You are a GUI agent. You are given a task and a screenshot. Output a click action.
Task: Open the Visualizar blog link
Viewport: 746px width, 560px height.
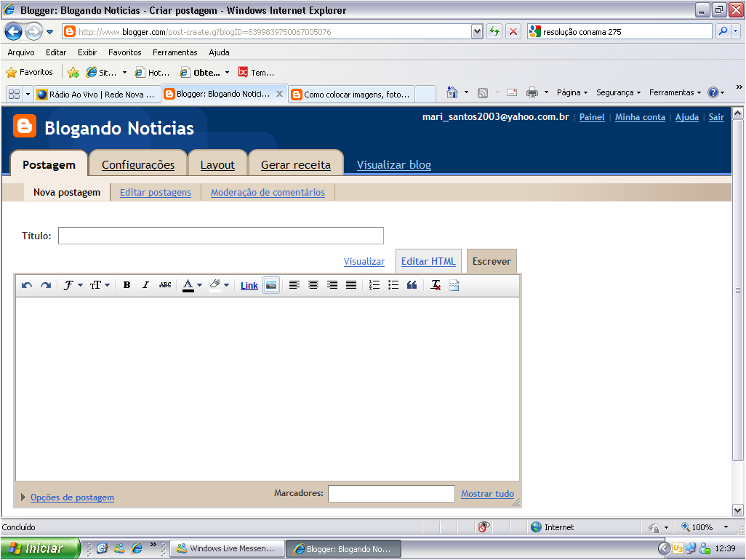tap(393, 164)
